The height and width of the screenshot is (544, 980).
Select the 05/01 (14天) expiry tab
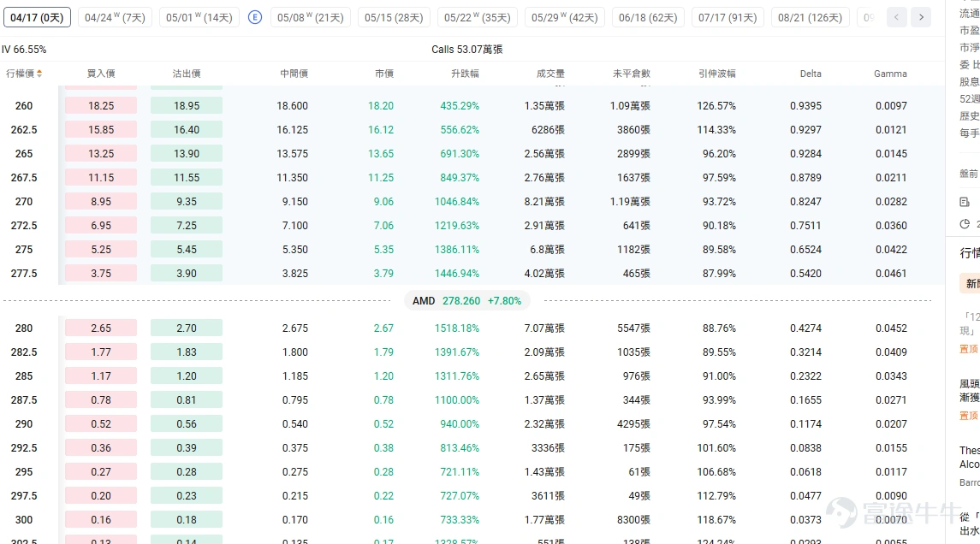click(199, 17)
